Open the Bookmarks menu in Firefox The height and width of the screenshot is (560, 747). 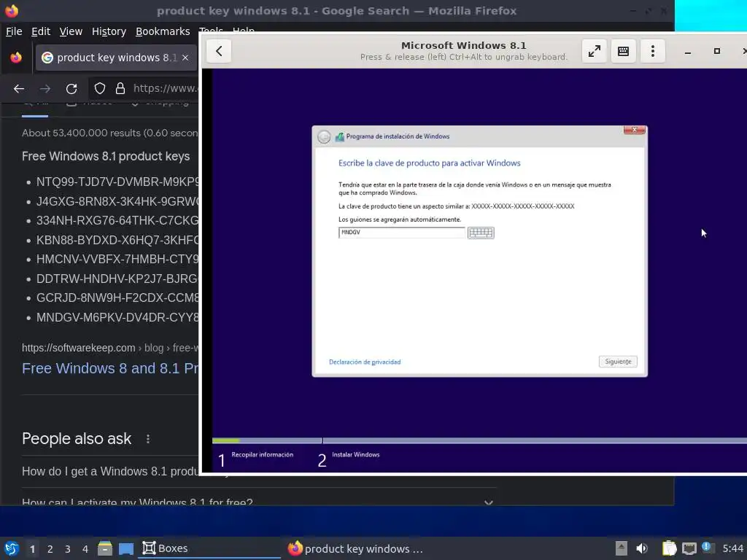(163, 31)
